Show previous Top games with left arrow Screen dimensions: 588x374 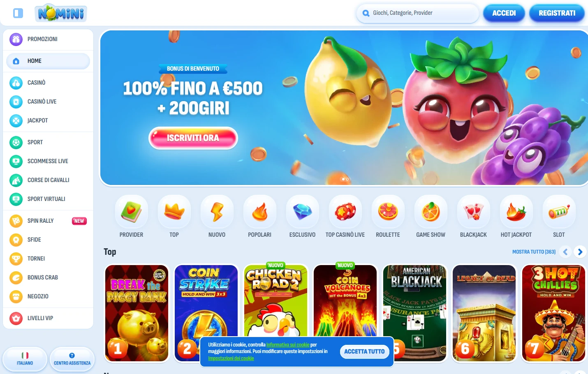[x=565, y=252]
